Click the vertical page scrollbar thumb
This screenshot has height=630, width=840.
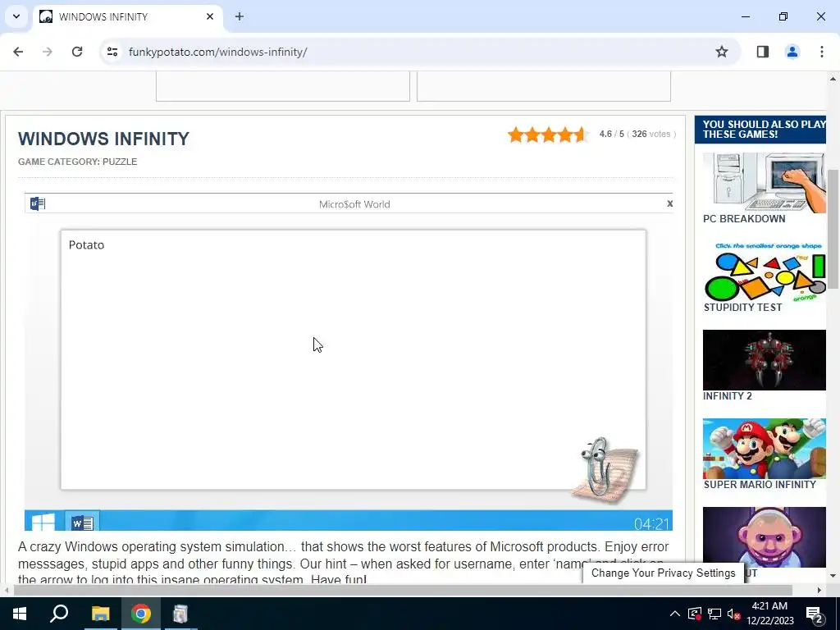coord(833,230)
